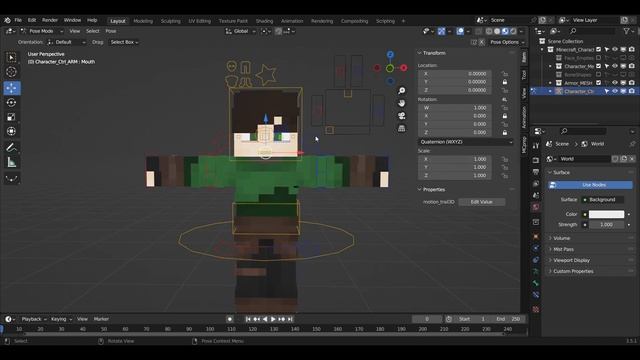Open the Pose Options popover
The image size is (640, 360).
(x=506, y=42)
